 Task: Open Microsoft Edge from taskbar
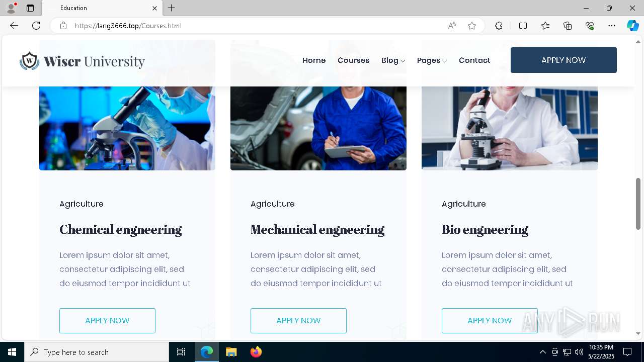207,352
